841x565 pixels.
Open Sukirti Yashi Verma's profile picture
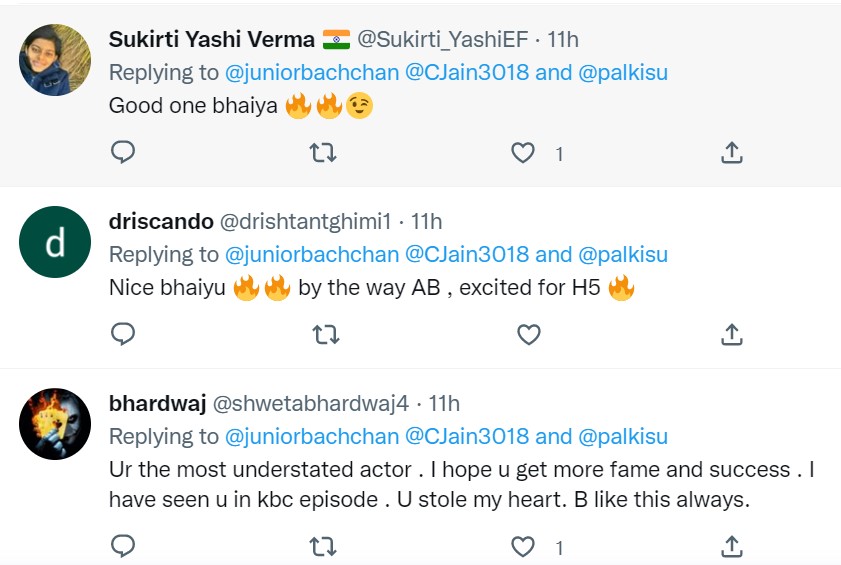56,59
